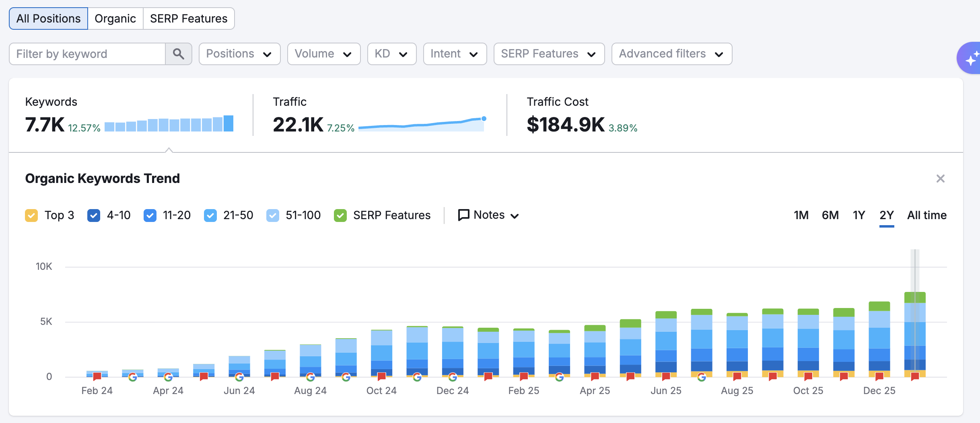Open the Intent filter dropdown
Screen dimensions: 980x423
[x=455, y=53]
